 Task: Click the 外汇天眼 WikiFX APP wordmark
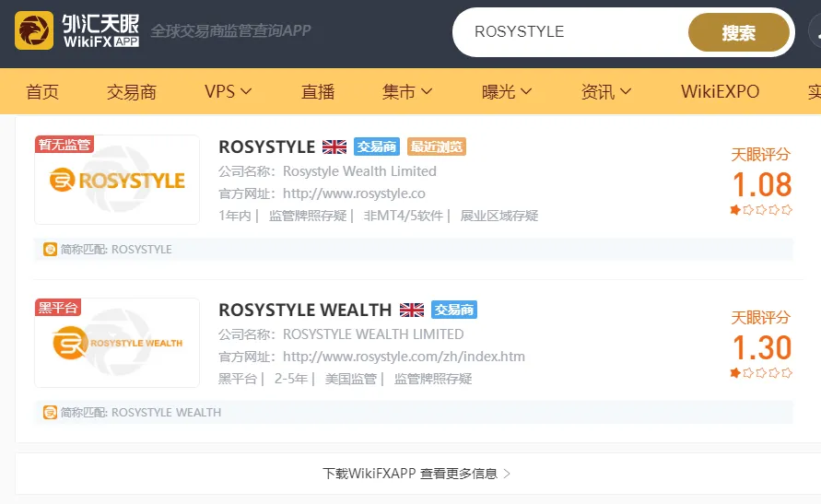[x=101, y=31]
